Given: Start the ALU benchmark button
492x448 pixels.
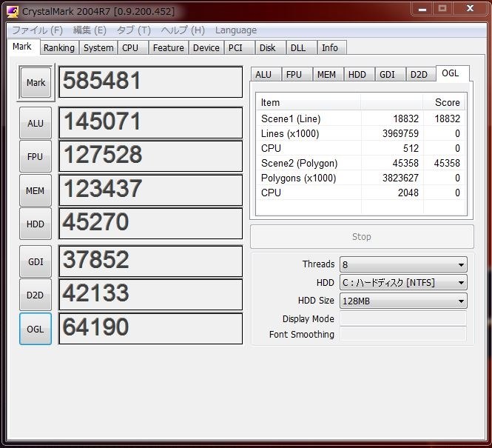Looking at the screenshot, I should pos(36,123).
